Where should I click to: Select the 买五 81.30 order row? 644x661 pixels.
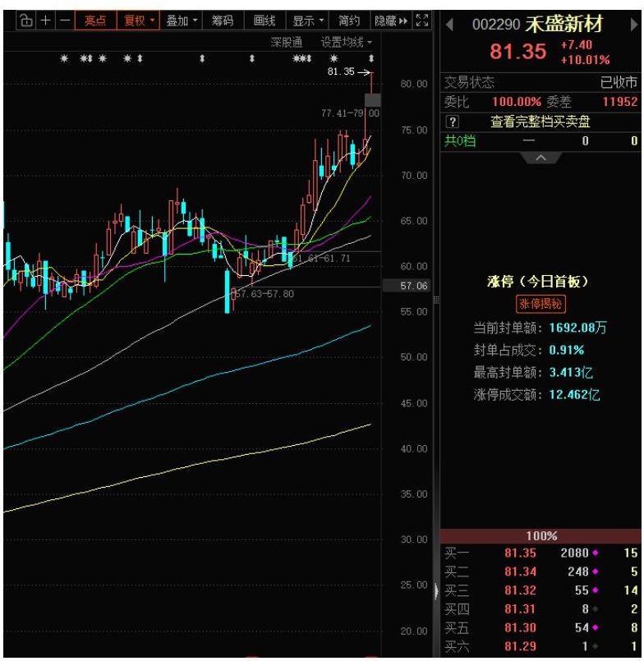pyautogui.click(x=540, y=627)
